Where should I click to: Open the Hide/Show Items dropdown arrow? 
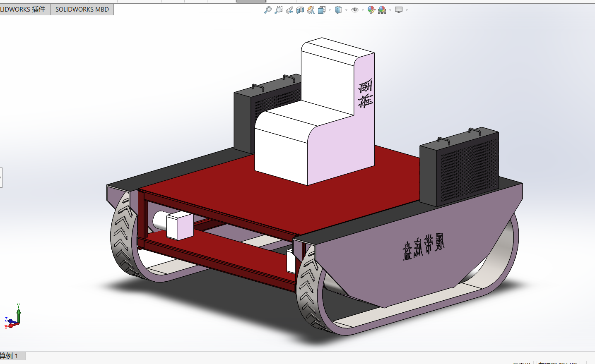tap(363, 10)
